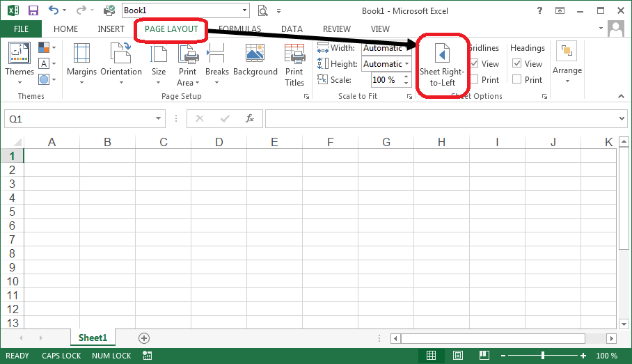Image resolution: width=632 pixels, height=364 pixels.
Task: Open the Arrange menu
Action: [x=567, y=62]
